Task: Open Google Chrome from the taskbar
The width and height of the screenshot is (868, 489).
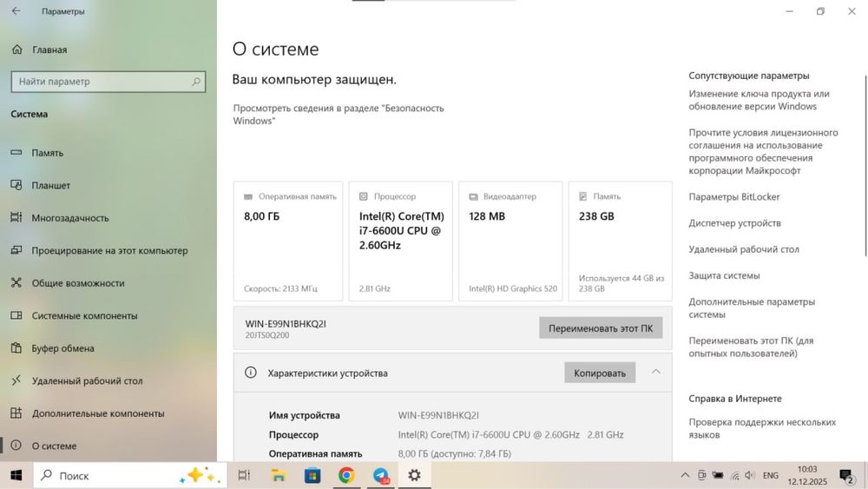Action: tap(346, 475)
